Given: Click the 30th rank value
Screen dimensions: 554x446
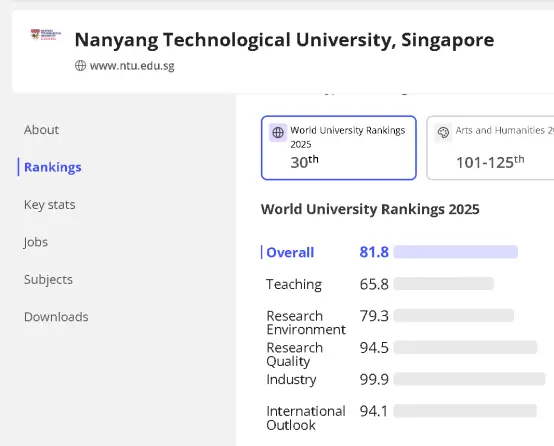Looking at the screenshot, I should point(304,162).
